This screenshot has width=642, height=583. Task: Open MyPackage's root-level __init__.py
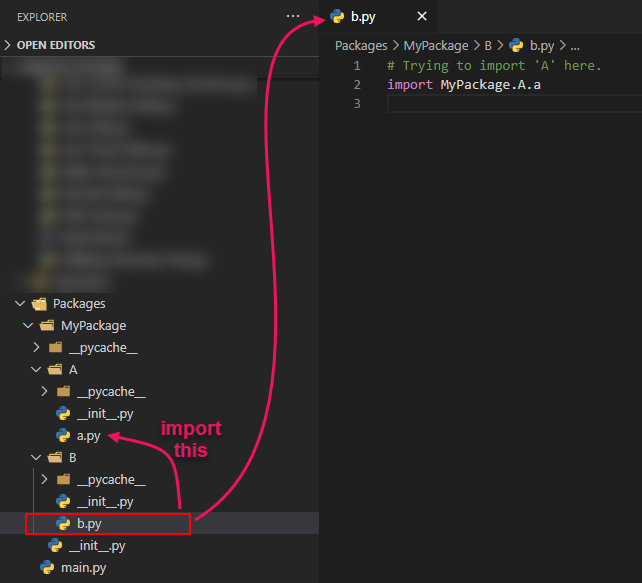coord(97,546)
